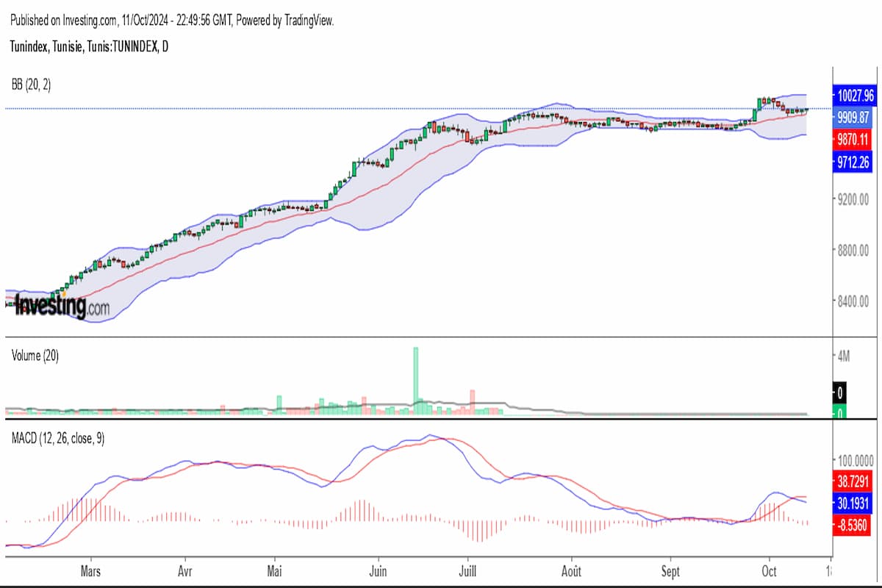The image size is (882, 588).
Task: Click the blue 9712.26 lower band tag
Action: click(x=854, y=162)
